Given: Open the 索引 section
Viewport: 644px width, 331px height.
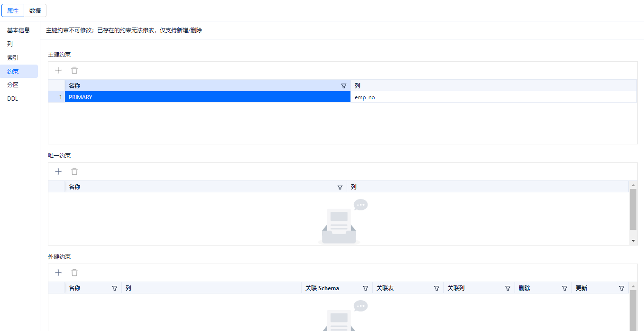Looking at the screenshot, I should point(19,58).
